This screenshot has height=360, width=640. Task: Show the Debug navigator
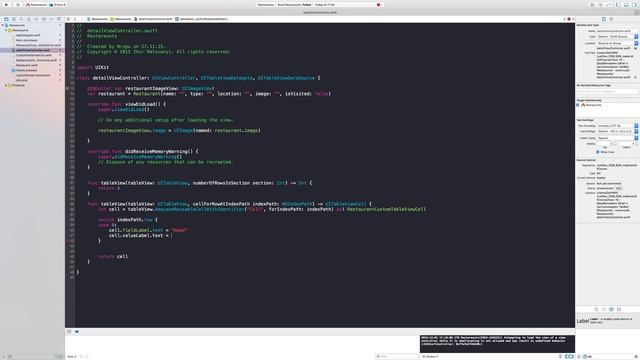tap(44, 19)
